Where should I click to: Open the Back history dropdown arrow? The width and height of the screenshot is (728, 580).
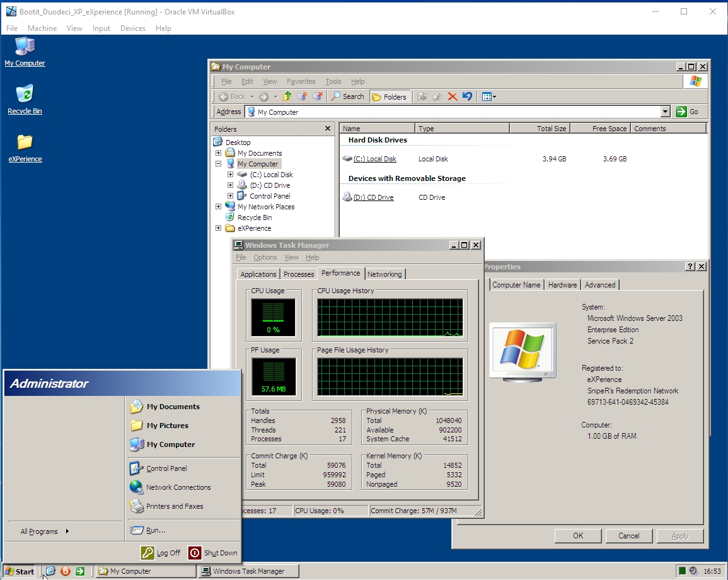(x=253, y=97)
